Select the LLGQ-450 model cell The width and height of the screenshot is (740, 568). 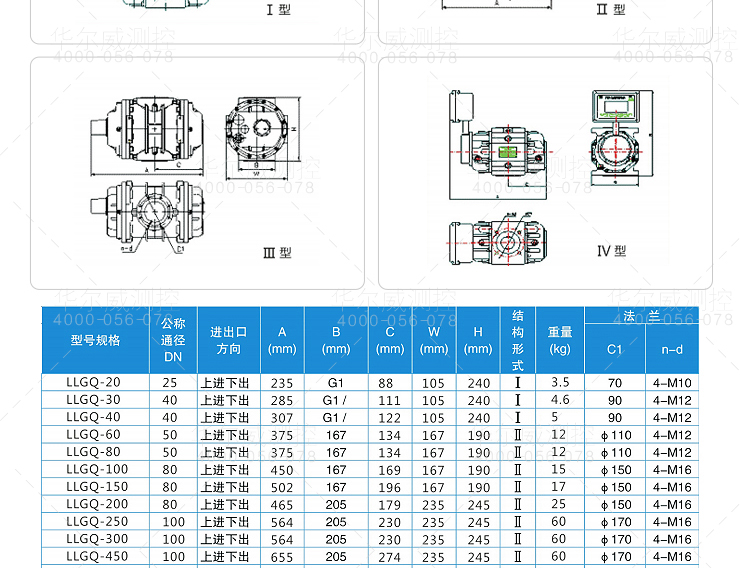(x=97, y=557)
